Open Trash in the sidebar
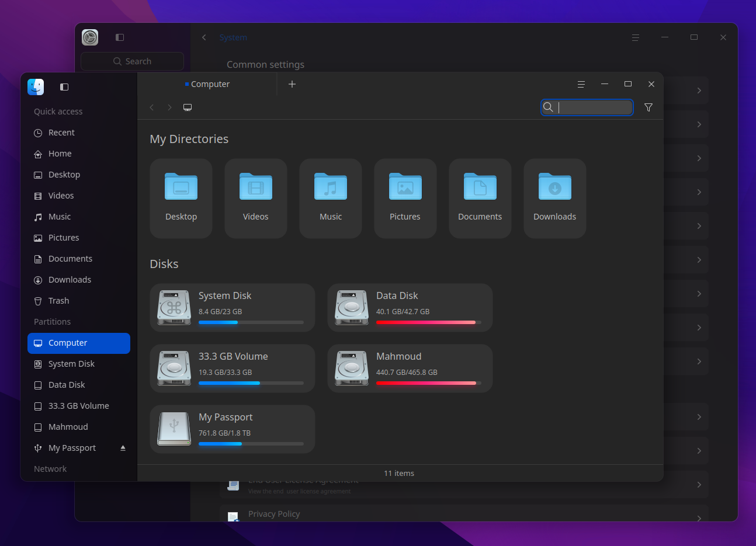The image size is (756, 546). 79,301
